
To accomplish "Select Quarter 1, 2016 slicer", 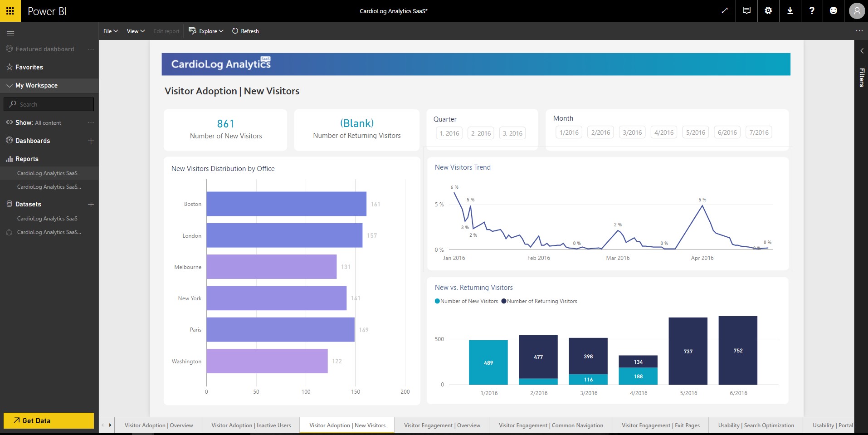I will coord(449,133).
